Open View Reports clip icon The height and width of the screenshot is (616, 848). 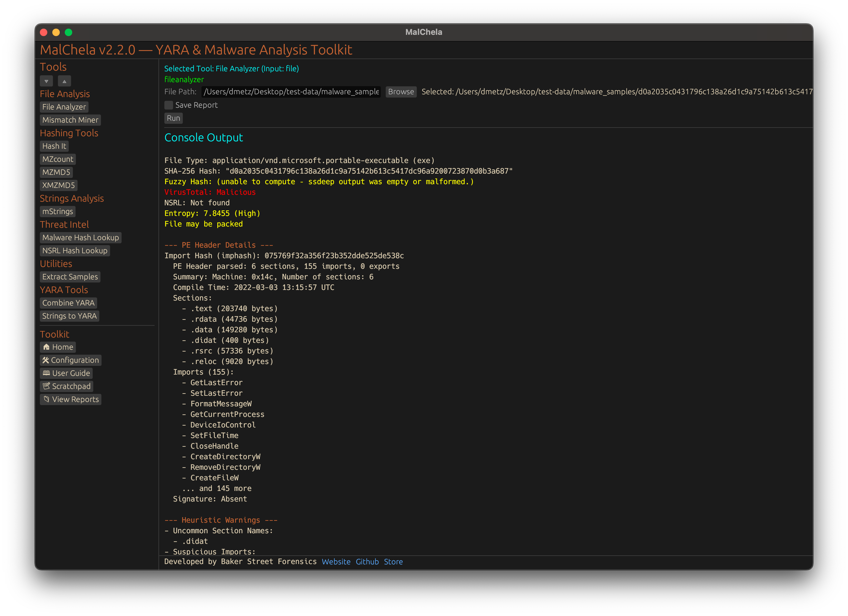click(71, 399)
